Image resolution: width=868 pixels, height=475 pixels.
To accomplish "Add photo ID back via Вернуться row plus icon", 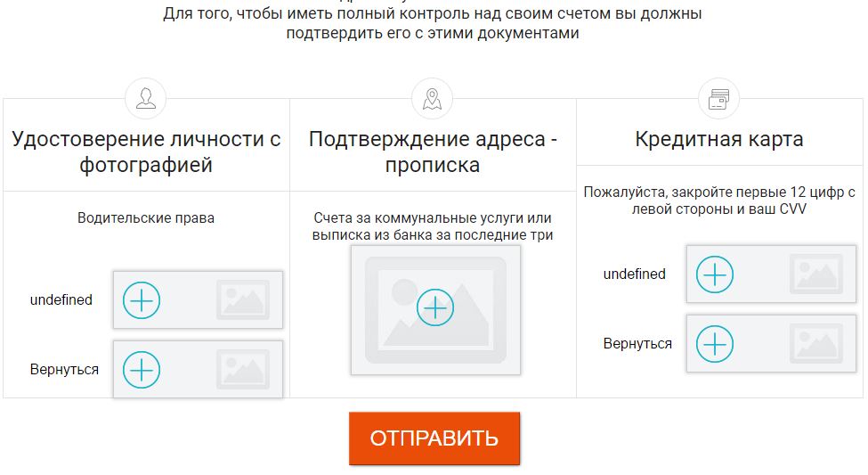I will pos(142,370).
